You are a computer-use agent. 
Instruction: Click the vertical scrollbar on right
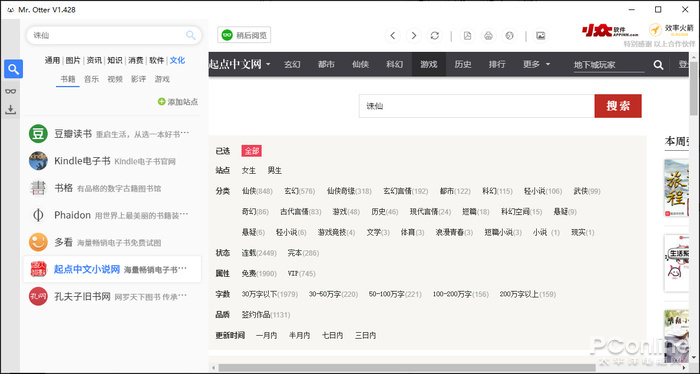(694, 89)
